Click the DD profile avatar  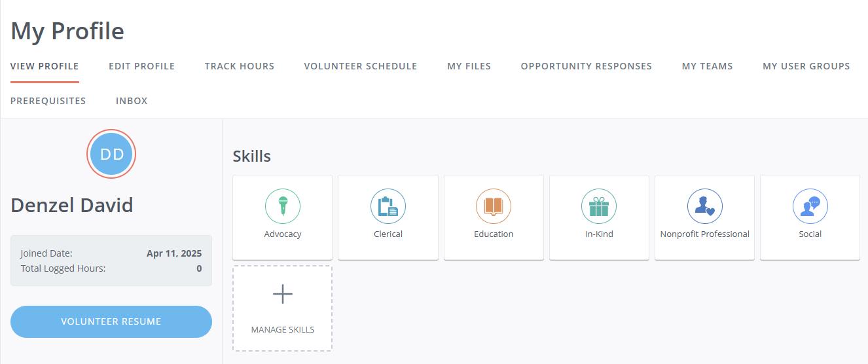pyautogui.click(x=111, y=154)
